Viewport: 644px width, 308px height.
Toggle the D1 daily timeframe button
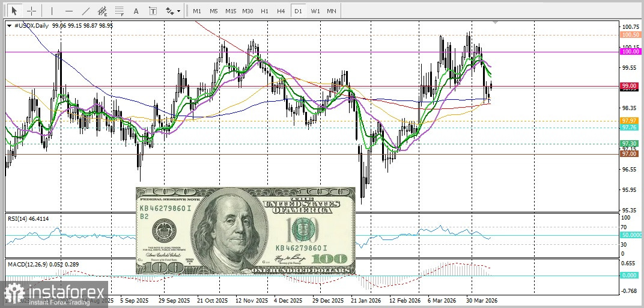point(298,11)
